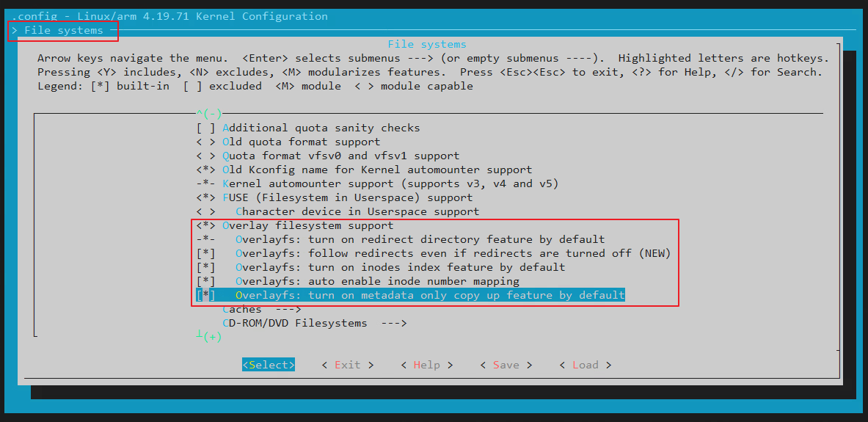Click the scroll-up indicator above the list
Viewport: 868px width, 422px height.
point(208,114)
